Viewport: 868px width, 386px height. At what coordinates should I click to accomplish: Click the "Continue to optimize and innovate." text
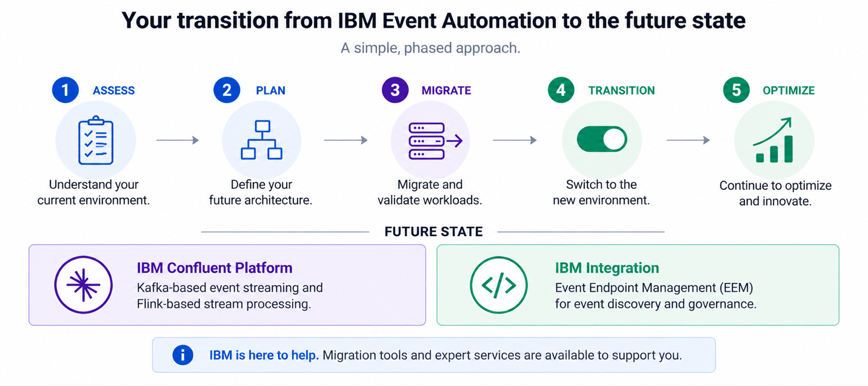pos(775,193)
